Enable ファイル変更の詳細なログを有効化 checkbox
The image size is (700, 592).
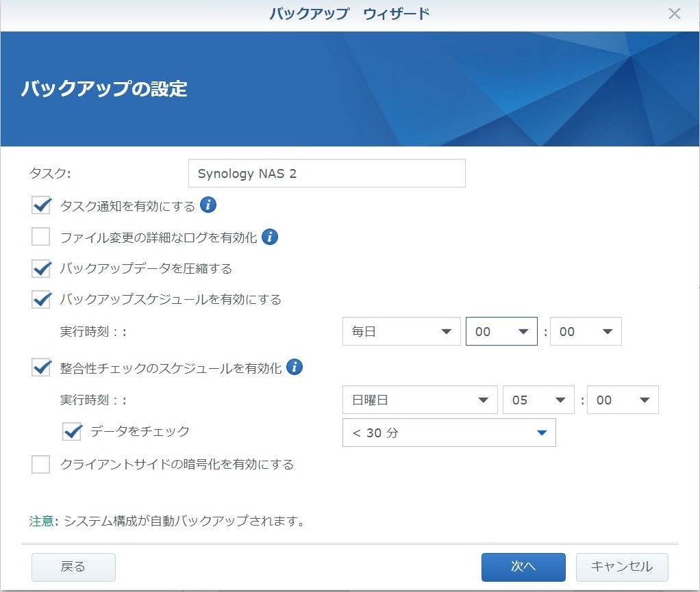pyautogui.click(x=42, y=237)
